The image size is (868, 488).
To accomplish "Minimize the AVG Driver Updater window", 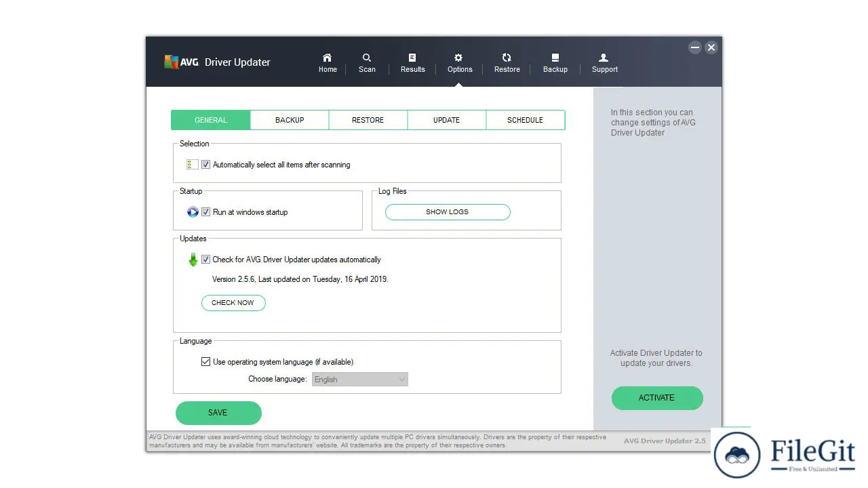I will 694,47.
